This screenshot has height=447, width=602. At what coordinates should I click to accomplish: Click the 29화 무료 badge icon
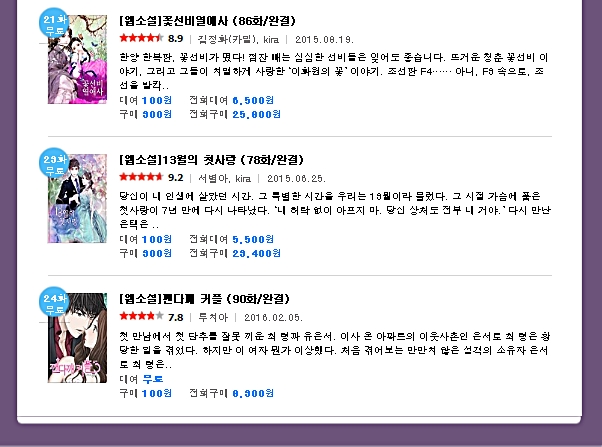coord(54,163)
